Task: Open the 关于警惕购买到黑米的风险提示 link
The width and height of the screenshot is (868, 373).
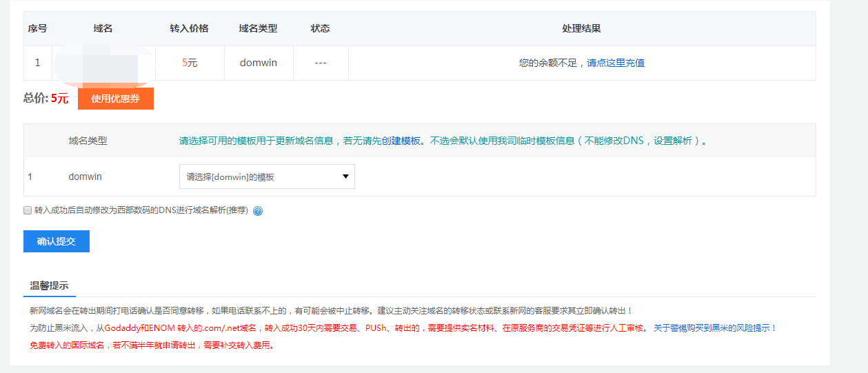Action: coord(715,328)
